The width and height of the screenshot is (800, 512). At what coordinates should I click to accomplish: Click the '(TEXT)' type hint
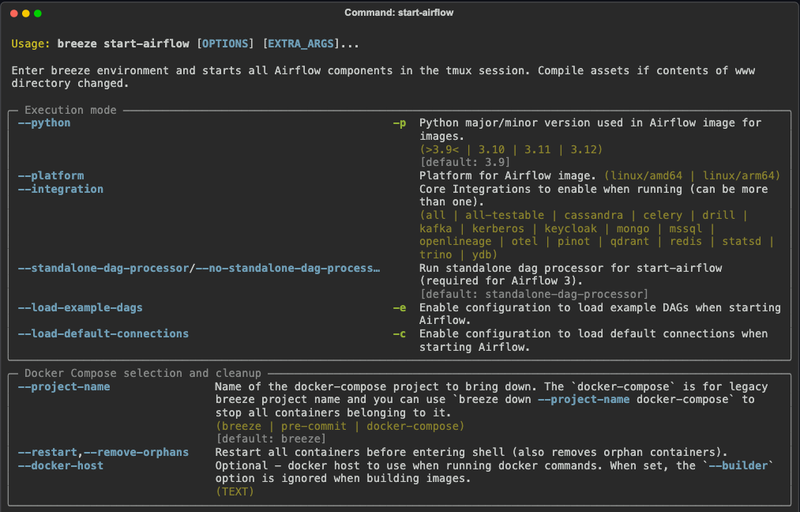(235, 492)
